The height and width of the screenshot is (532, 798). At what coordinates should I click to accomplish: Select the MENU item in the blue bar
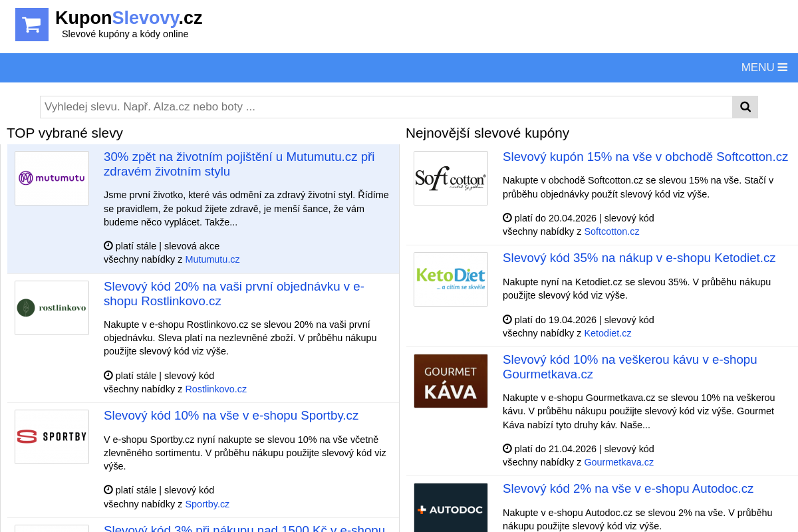[x=757, y=67]
